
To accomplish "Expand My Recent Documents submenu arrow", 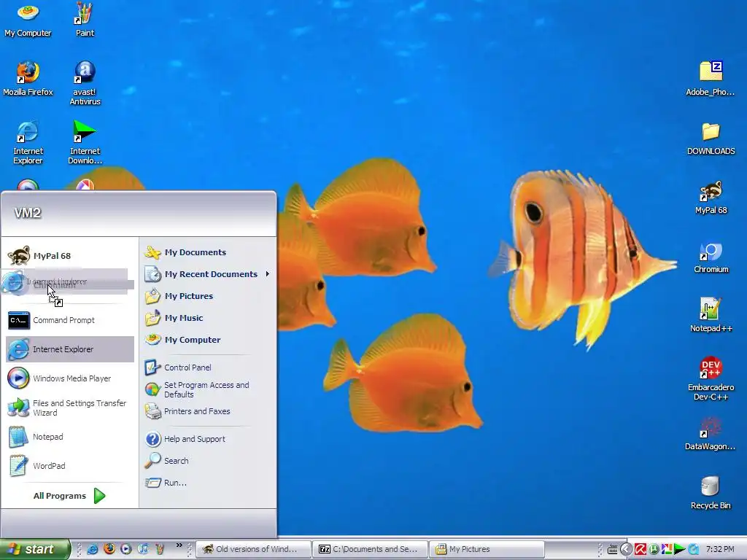I will pyautogui.click(x=268, y=274).
